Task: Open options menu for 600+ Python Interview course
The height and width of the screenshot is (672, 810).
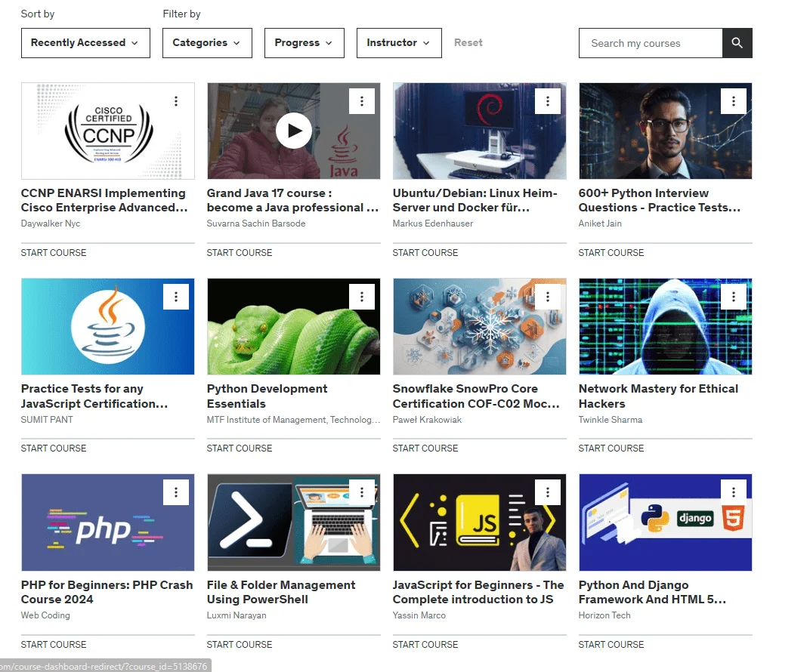Action: [734, 101]
